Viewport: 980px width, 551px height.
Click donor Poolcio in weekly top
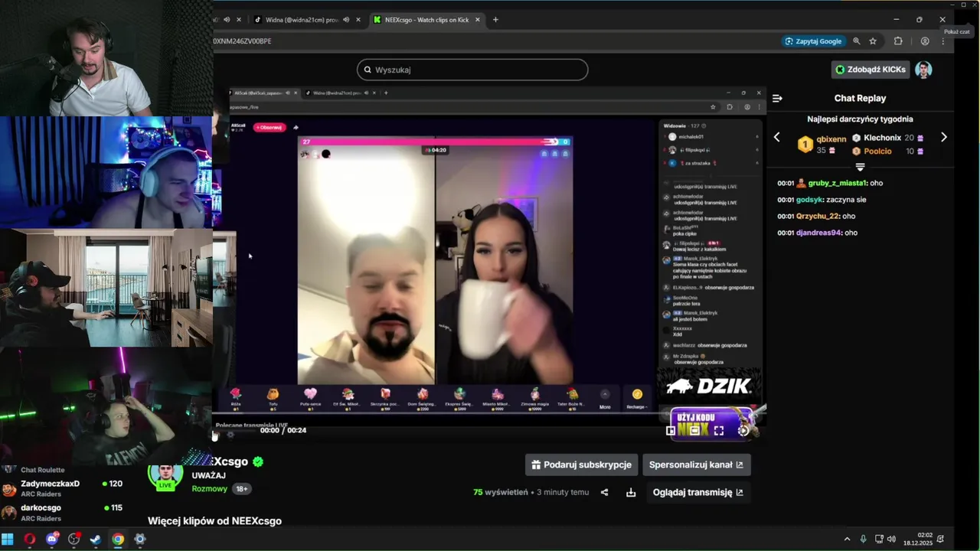point(877,152)
